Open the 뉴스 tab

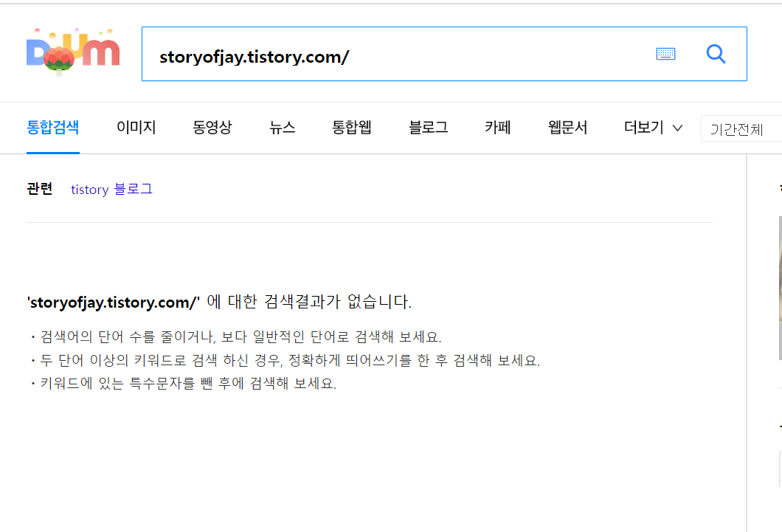coord(283,128)
